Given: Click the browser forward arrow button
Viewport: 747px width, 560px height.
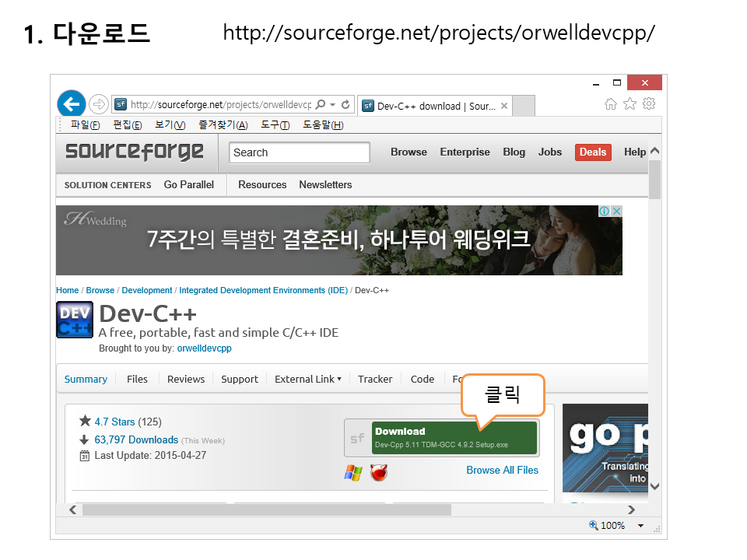Looking at the screenshot, I should tap(99, 103).
